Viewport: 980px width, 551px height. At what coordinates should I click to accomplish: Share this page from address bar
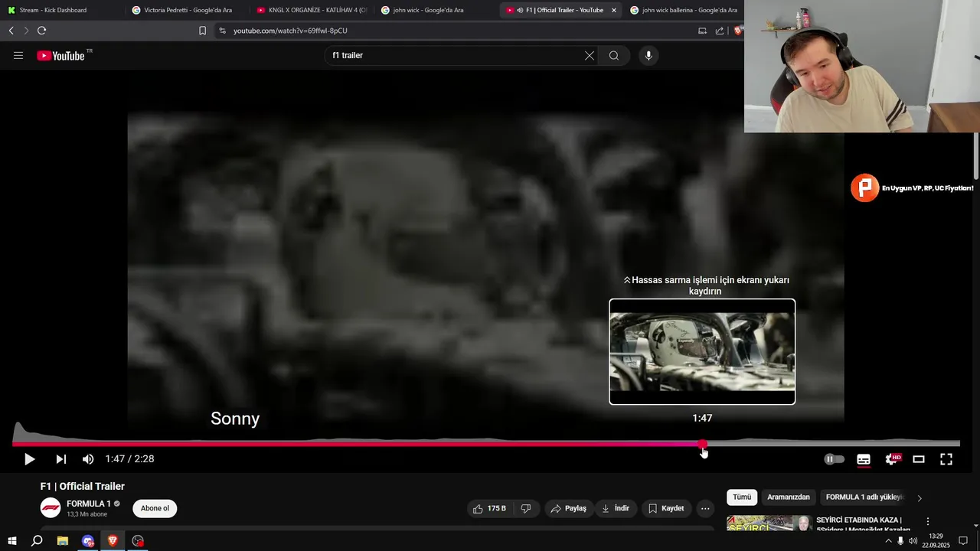click(x=720, y=31)
